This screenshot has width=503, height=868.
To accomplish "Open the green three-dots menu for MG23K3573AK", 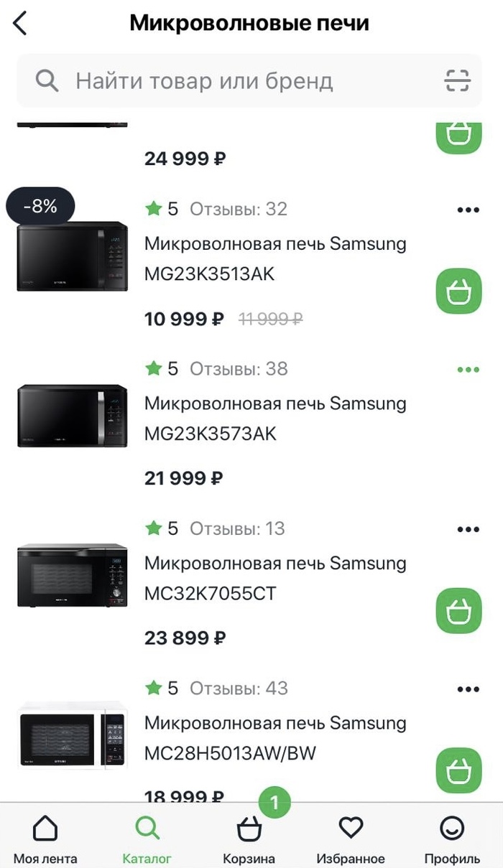I will pyautogui.click(x=468, y=370).
